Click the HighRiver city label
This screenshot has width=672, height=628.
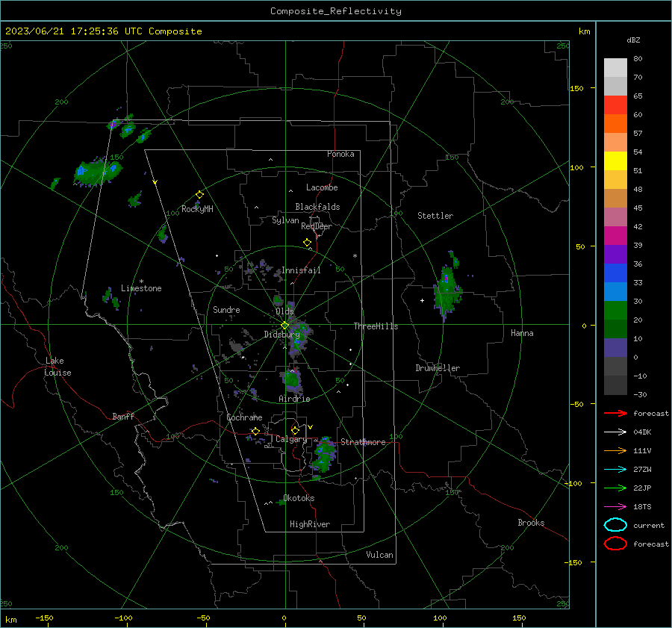coord(310,524)
